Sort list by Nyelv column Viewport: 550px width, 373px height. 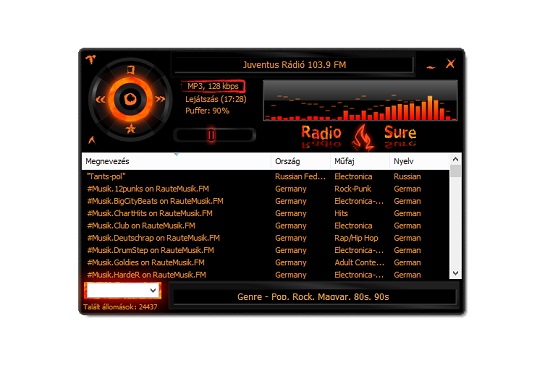coord(419,161)
